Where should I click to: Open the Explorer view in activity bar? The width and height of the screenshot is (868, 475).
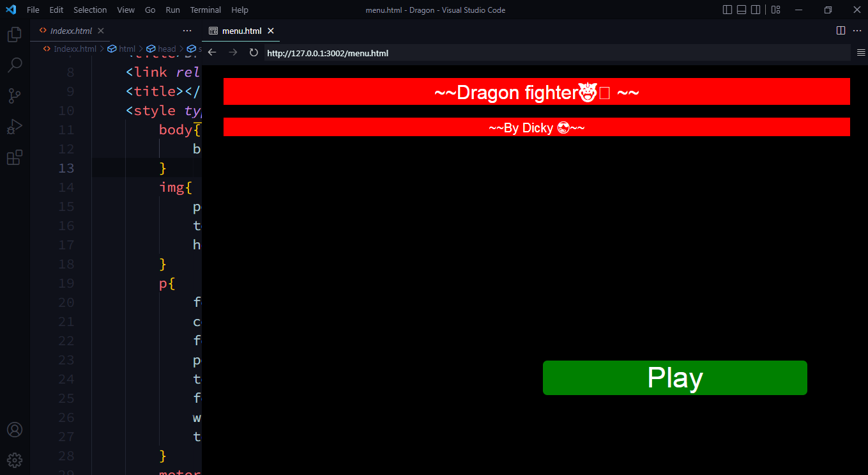pos(15,34)
